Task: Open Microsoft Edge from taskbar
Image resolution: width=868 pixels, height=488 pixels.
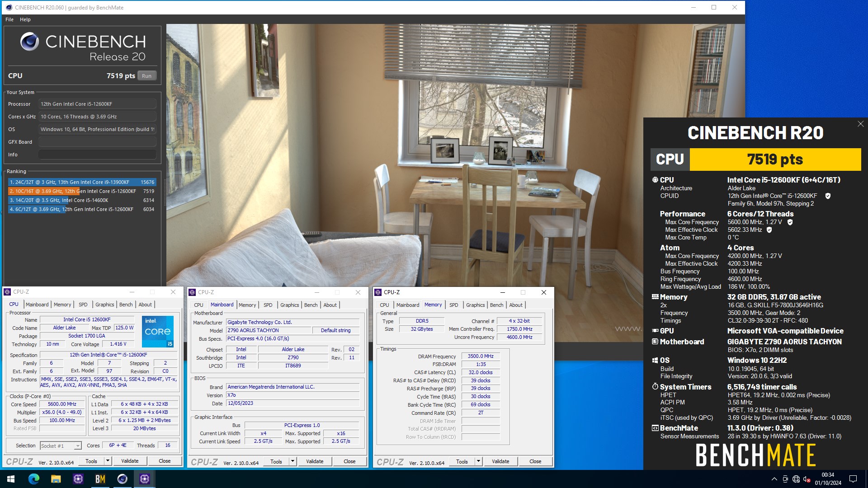Action: (34, 479)
